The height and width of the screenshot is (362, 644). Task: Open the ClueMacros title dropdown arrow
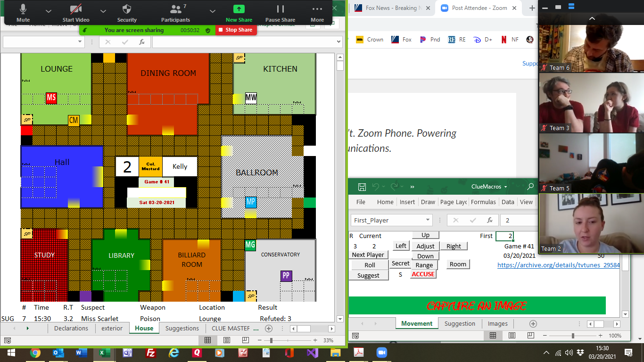coord(505,187)
